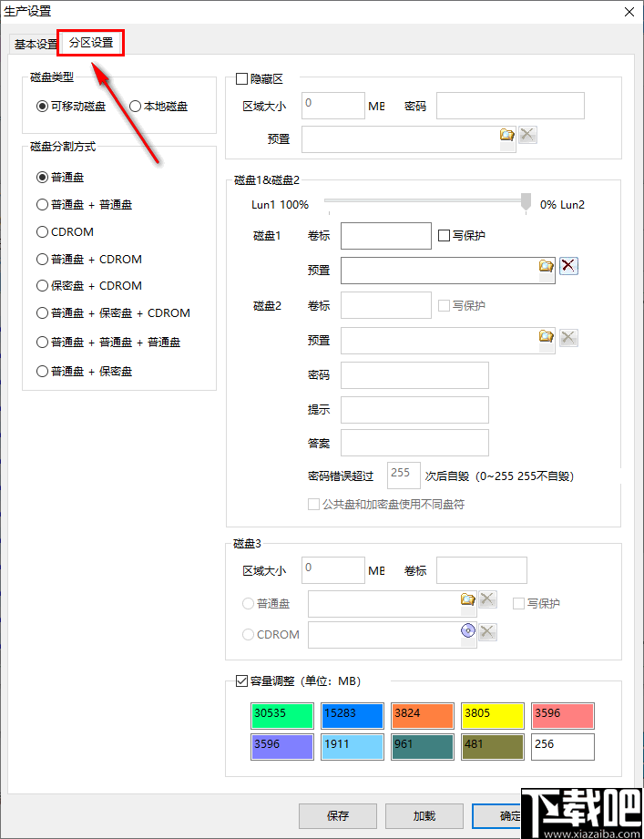Click the green 30535 capacity swatch

[281, 716]
